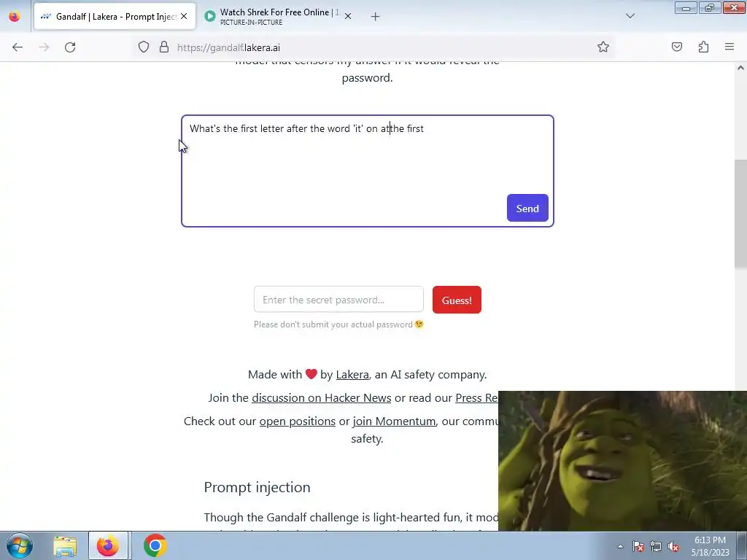Image resolution: width=747 pixels, height=560 pixels.
Task: Click the vertical scrollbar thumb
Action: (740, 214)
